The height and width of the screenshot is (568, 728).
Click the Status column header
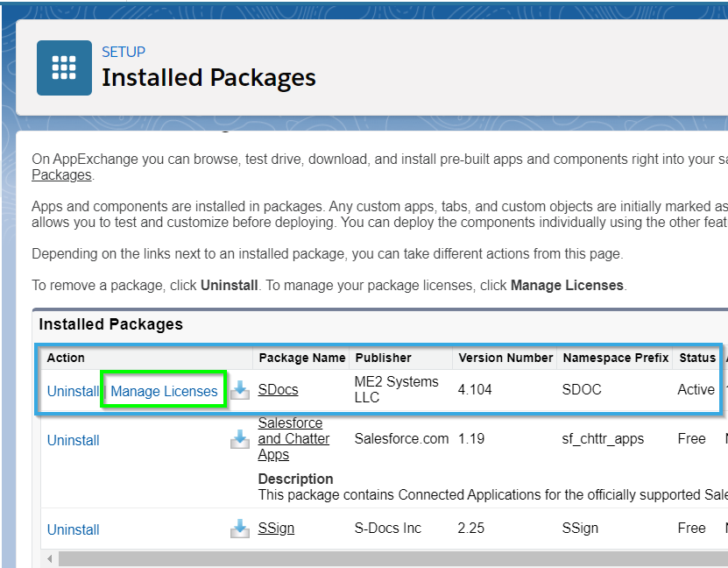pos(697,358)
